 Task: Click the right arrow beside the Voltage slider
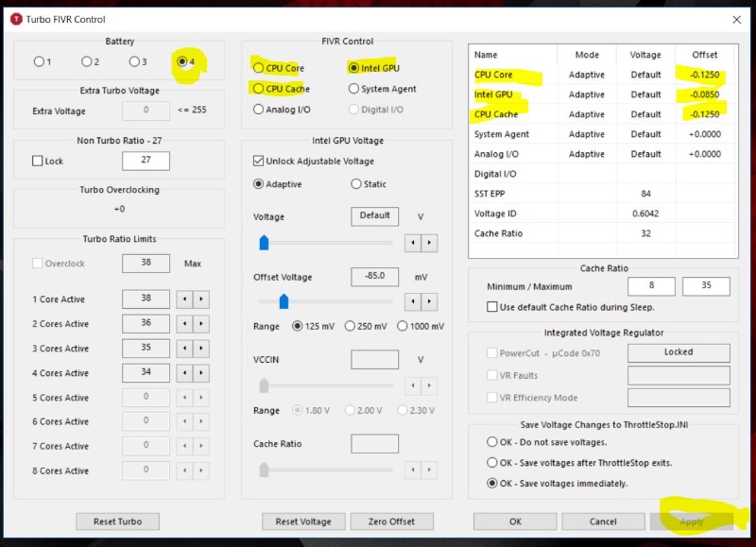point(429,243)
